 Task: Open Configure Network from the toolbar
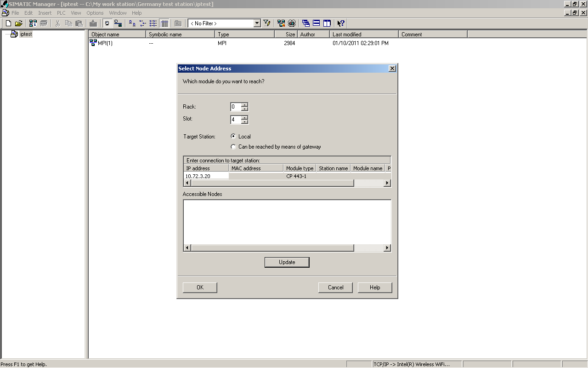pos(281,23)
